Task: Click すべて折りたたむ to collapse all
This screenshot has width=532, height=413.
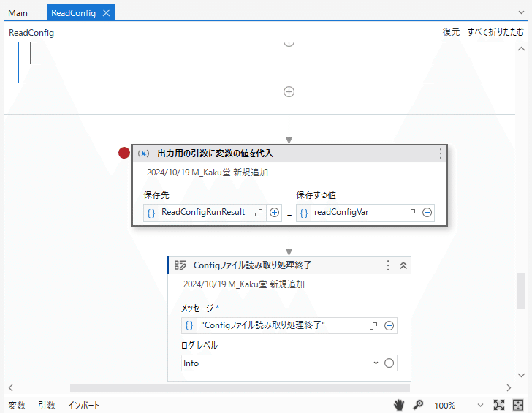Action: coord(495,32)
